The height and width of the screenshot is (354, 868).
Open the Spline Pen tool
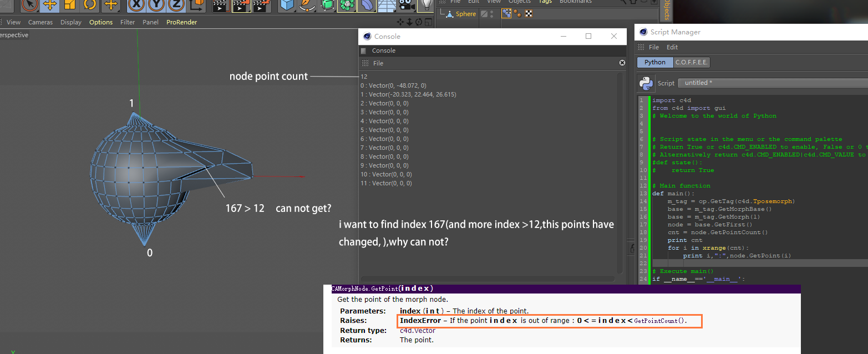point(306,5)
